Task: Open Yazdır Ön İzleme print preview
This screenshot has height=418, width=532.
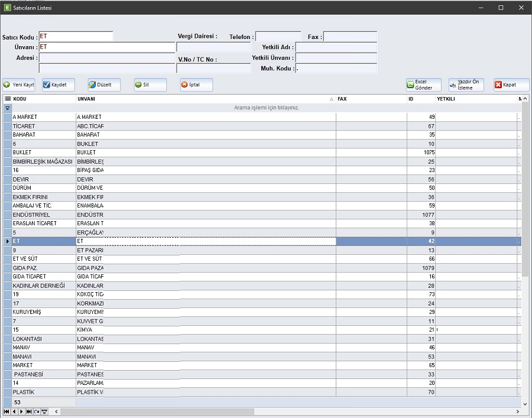Action: (466, 85)
